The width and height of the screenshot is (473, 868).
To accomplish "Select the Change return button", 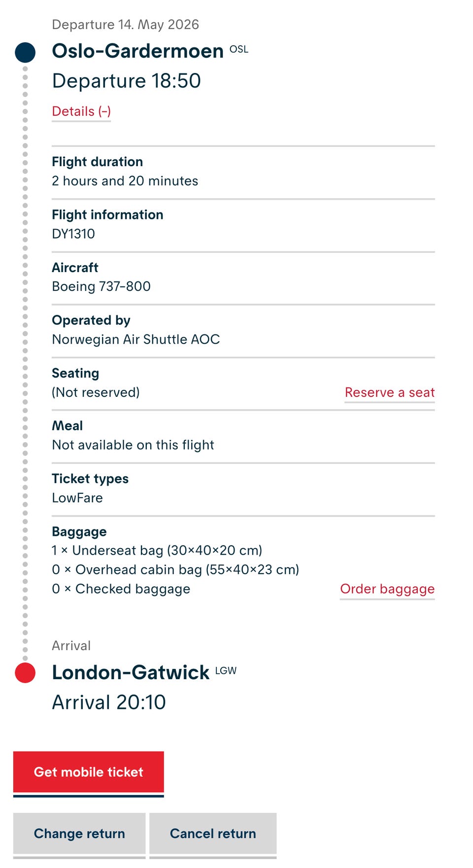I will pyautogui.click(x=79, y=833).
